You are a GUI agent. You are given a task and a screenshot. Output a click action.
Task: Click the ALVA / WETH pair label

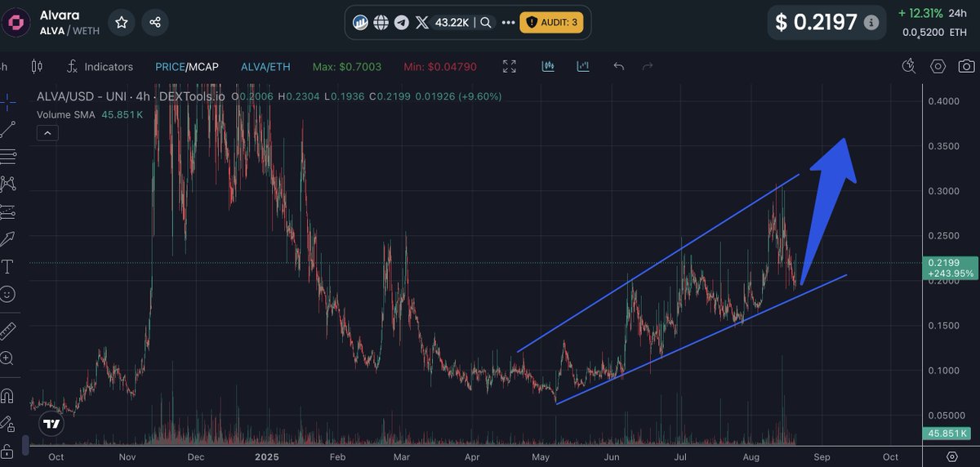69,31
